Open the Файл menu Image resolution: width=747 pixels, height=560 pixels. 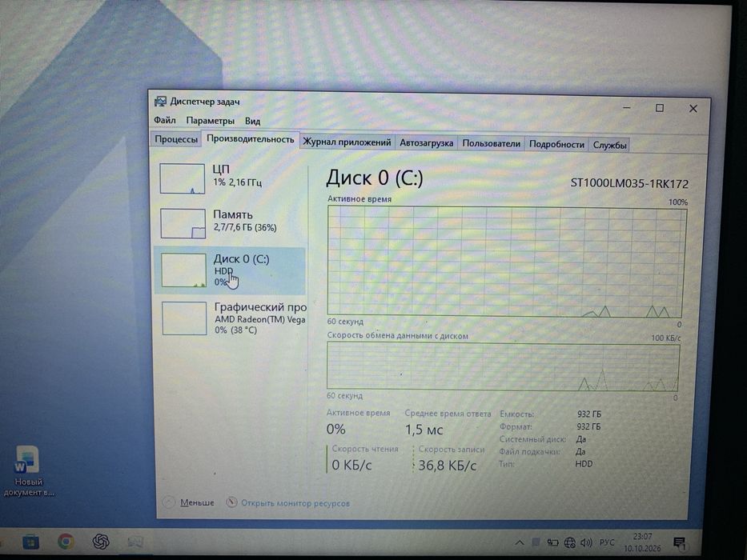coord(165,120)
